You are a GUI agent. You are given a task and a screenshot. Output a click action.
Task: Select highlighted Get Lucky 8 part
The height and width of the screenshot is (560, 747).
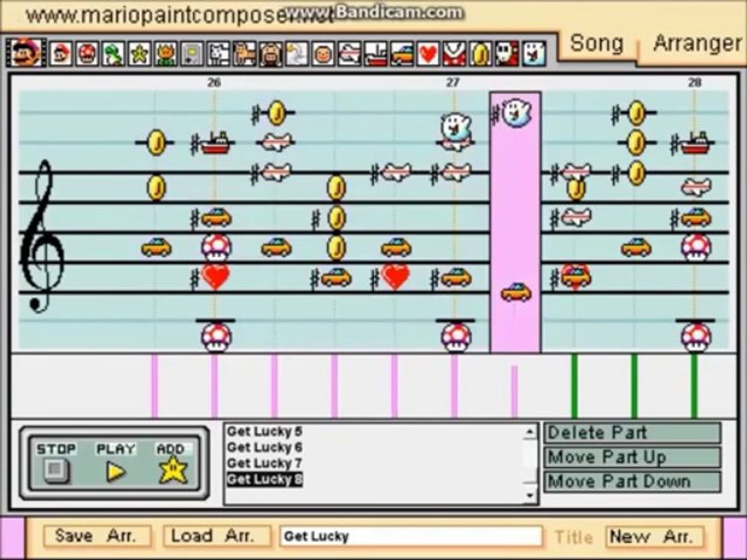[x=265, y=479]
